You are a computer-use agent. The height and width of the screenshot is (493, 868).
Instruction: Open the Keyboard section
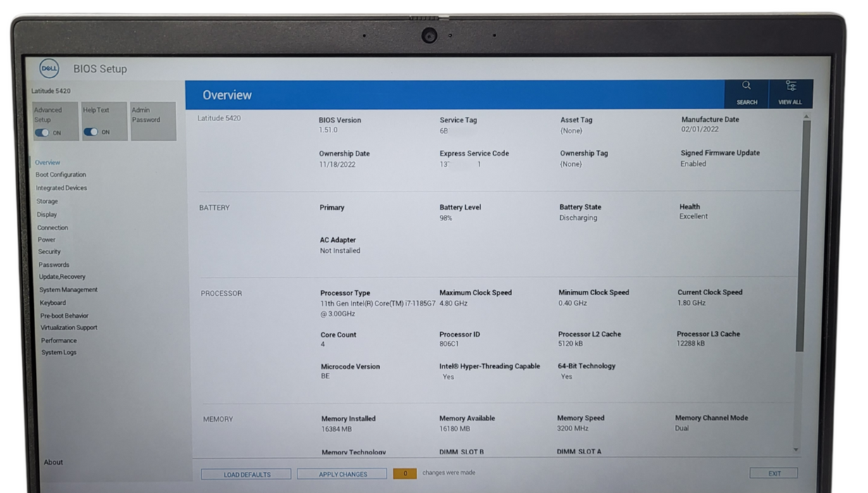click(53, 304)
